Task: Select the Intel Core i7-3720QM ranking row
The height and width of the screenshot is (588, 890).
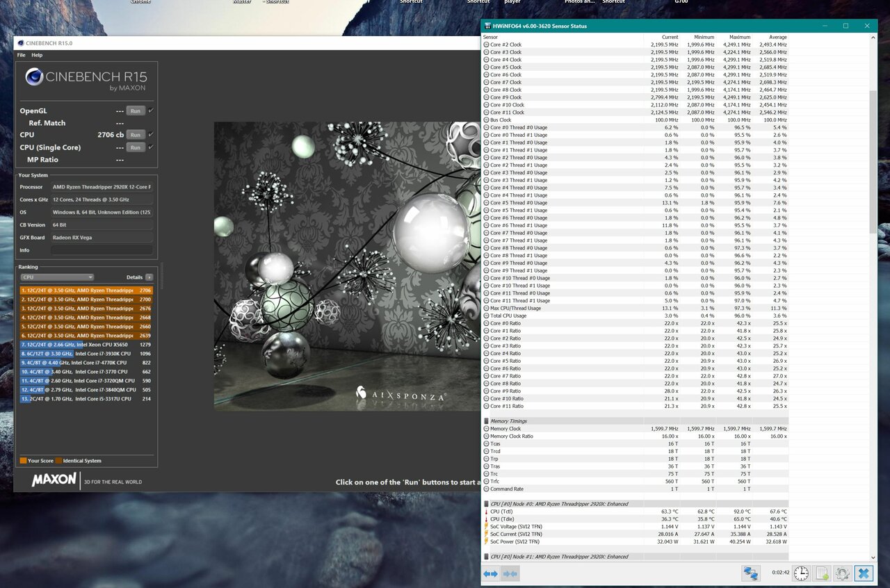Action: [x=86, y=381]
